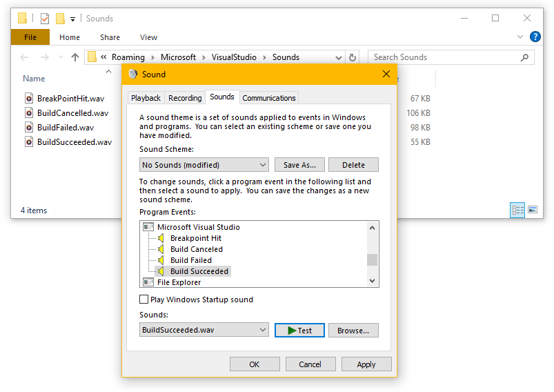The width and height of the screenshot is (554, 392).
Task: Close the Sound dialog
Action: point(386,74)
